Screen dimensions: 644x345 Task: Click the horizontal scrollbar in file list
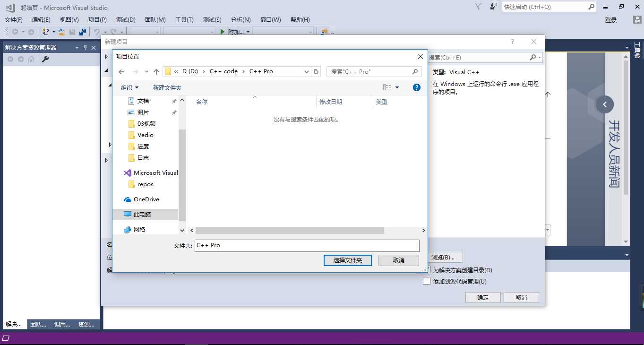click(290, 230)
